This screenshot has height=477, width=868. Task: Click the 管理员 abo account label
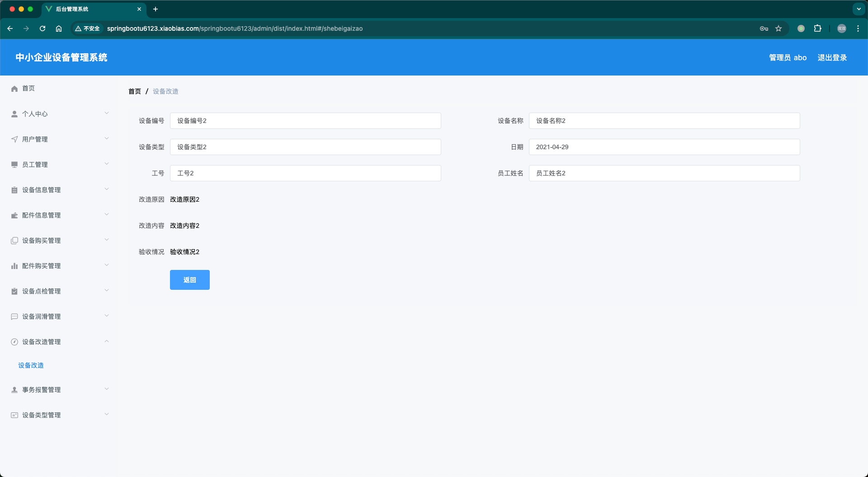click(788, 57)
